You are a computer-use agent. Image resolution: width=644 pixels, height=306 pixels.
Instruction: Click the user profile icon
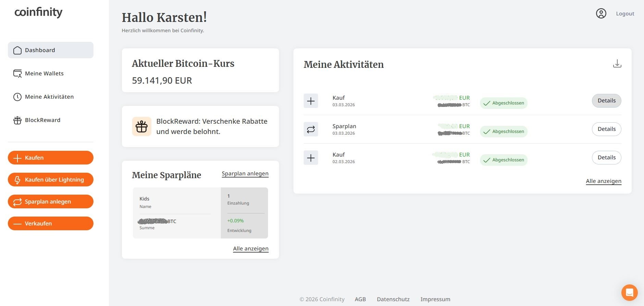[x=601, y=13]
